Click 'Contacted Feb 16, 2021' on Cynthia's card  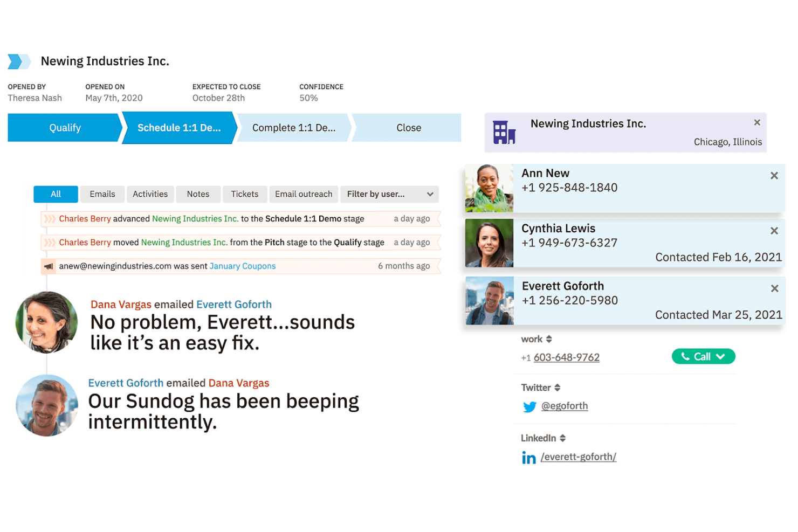(718, 258)
